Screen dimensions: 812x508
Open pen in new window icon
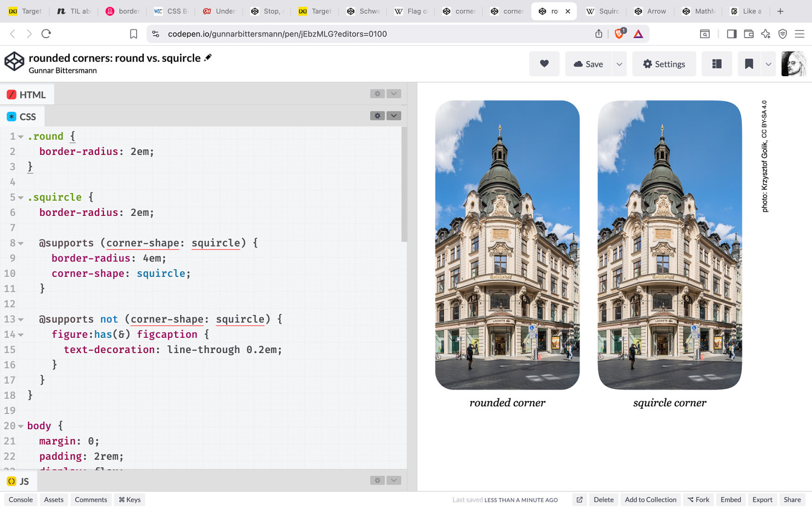[579, 500]
